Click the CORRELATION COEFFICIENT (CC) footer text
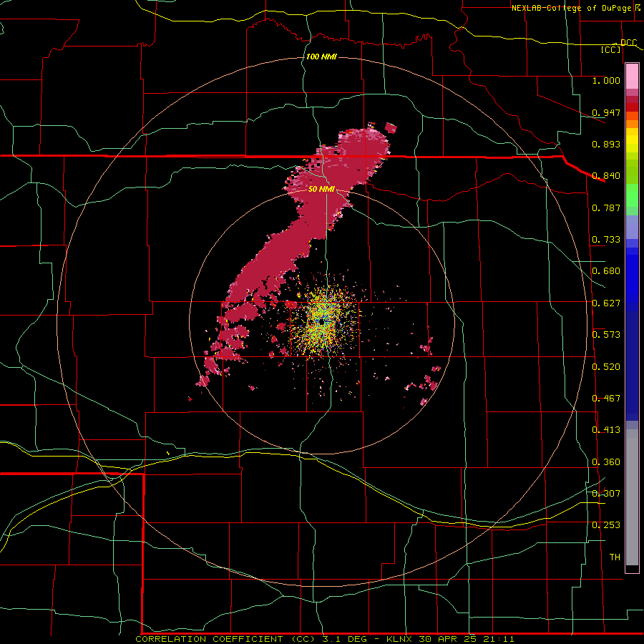 (x=227, y=639)
